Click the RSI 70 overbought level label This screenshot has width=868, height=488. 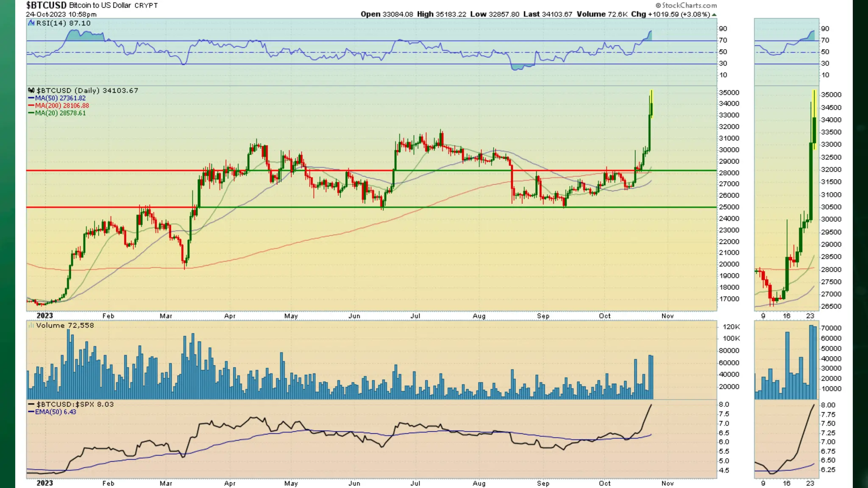click(723, 40)
